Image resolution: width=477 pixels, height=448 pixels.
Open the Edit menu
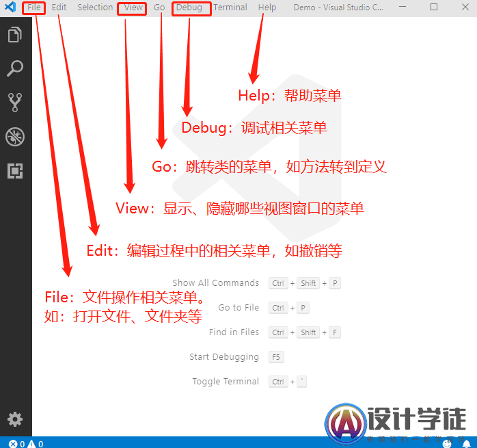59,8
